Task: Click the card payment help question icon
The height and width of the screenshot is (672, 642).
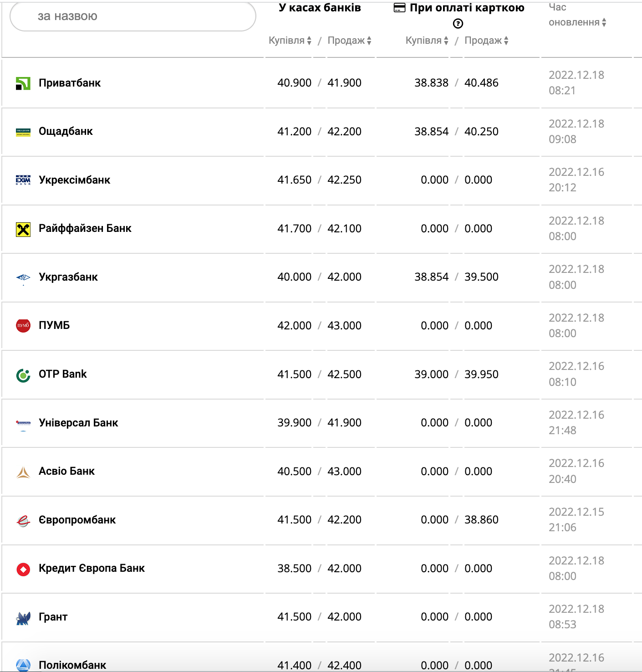Action: point(458,24)
